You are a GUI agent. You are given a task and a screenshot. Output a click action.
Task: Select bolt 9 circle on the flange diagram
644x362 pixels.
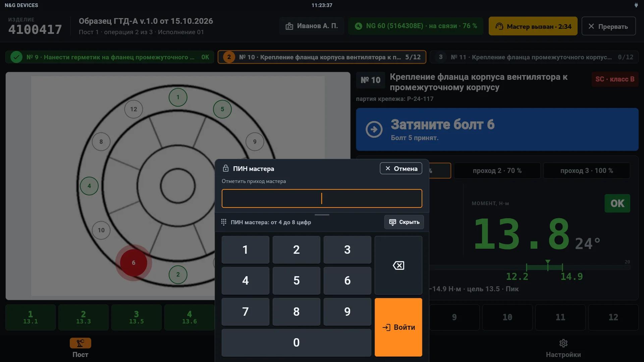[255, 141]
